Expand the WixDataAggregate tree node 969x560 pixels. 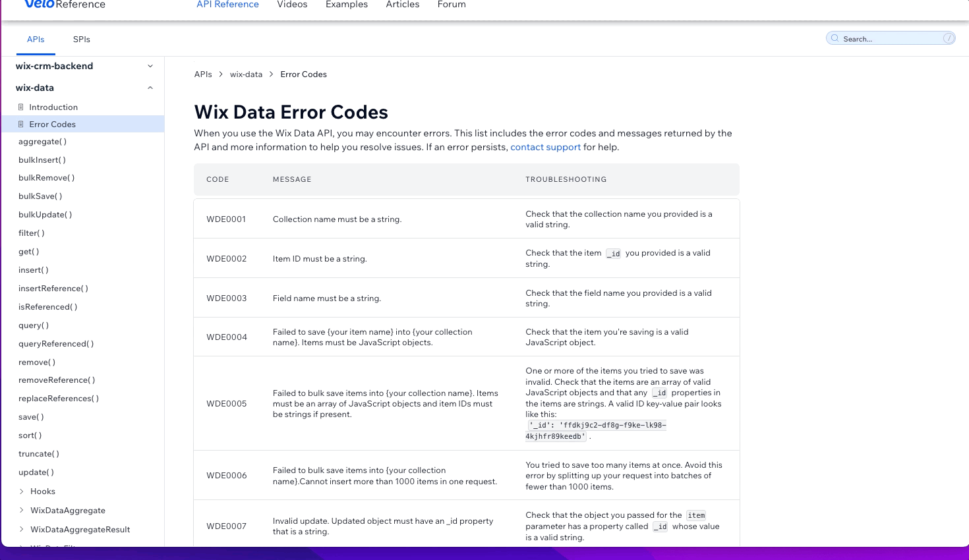pyautogui.click(x=22, y=511)
